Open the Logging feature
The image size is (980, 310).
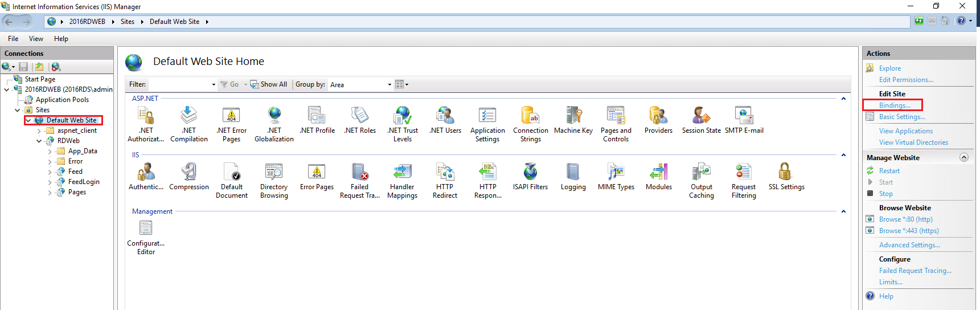point(573,177)
